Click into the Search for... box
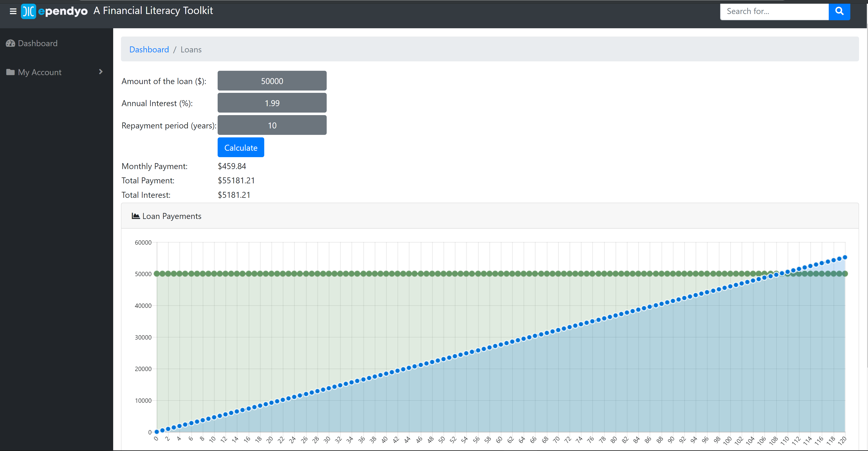Viewport: 868px width, 451px height. (774, 11)
